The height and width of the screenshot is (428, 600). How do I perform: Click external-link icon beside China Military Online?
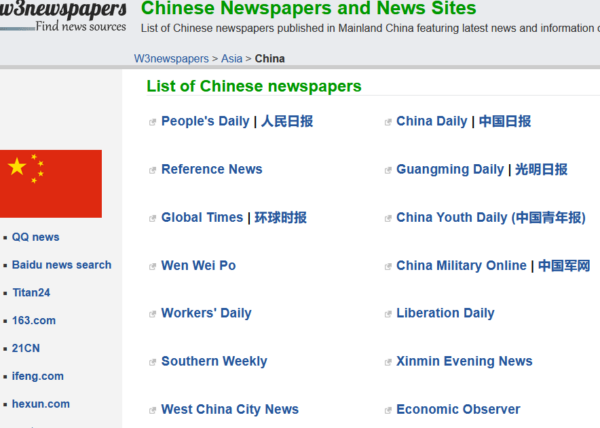coord(388,267)
